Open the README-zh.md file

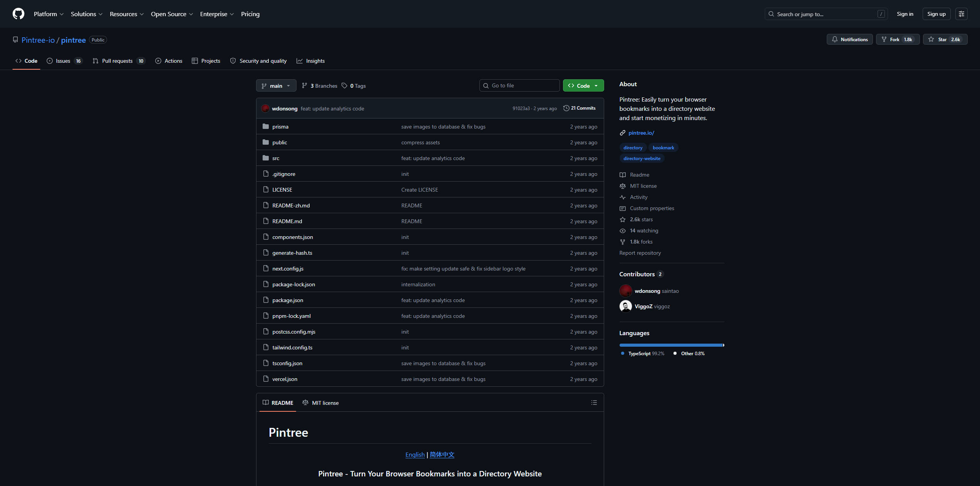tap(291, 205)
